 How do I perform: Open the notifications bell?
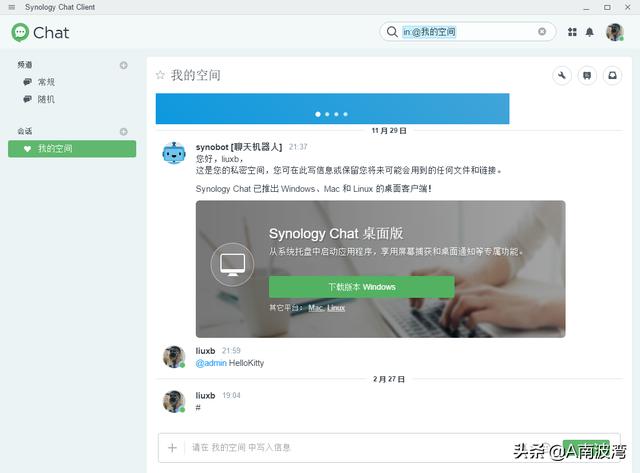pos(589,32)
